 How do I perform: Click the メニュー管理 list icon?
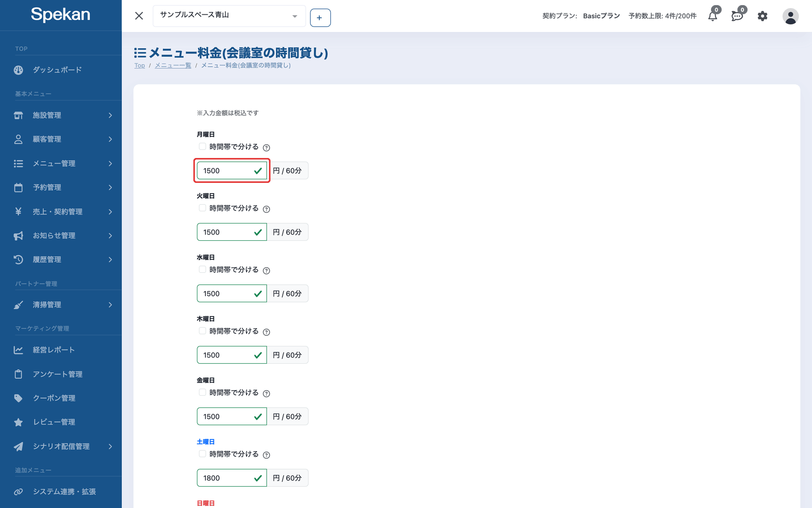(18, 164)
